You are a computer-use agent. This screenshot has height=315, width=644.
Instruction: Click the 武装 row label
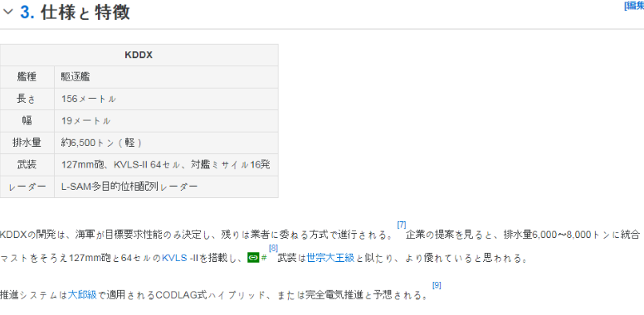coord(27,165)
